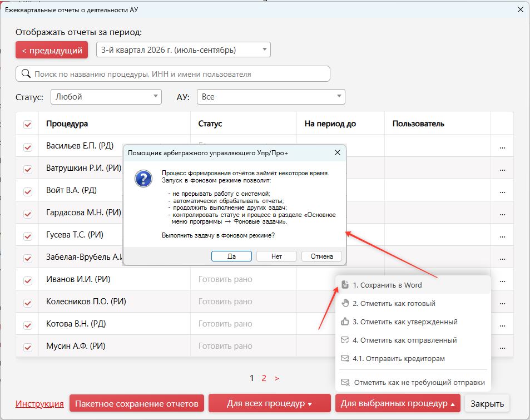Click the envelope icon for sending to creditors
The height and width of the screenshot is (420, 530).
pyautogui.click(x=345, y=358)
